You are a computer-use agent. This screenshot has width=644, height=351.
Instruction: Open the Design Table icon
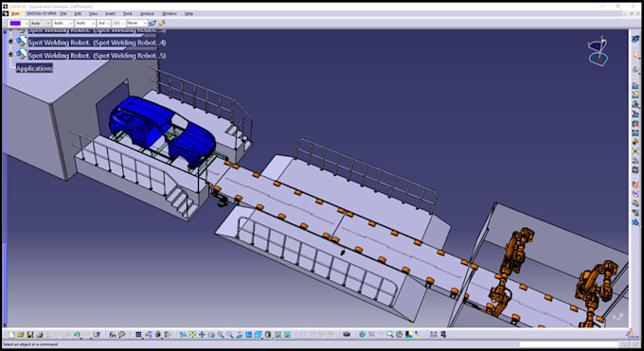click(138, 335)
